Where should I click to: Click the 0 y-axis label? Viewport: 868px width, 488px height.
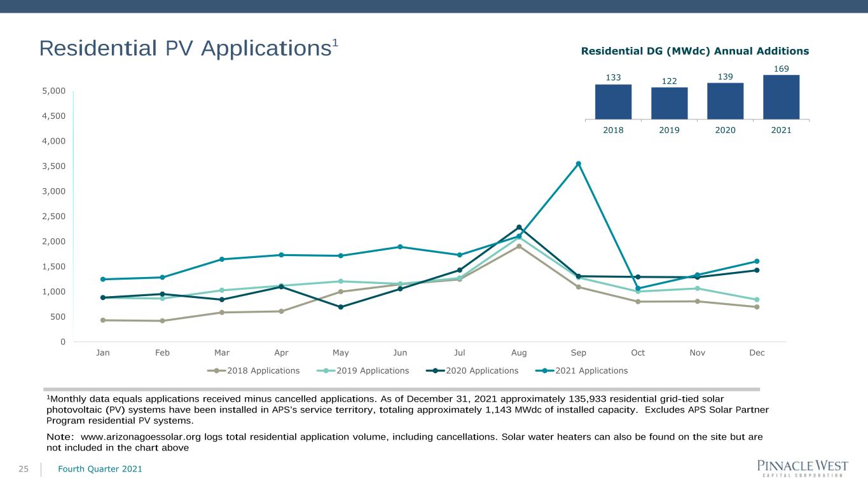pyautogui.click(x=63, y=342)
